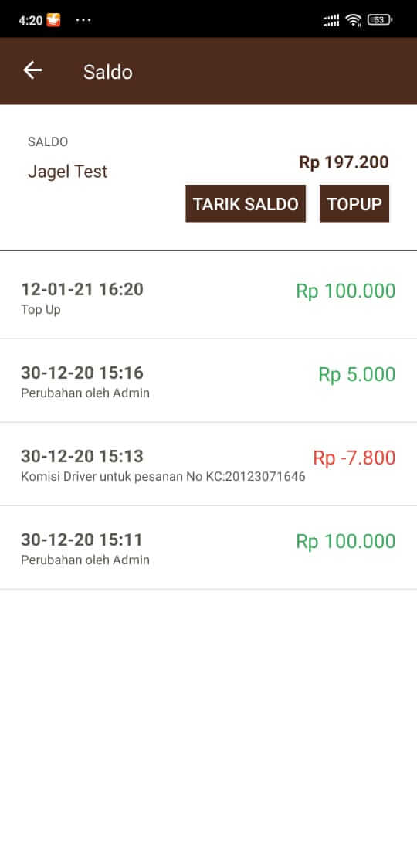Click the TOPUP button

point(354,204)
